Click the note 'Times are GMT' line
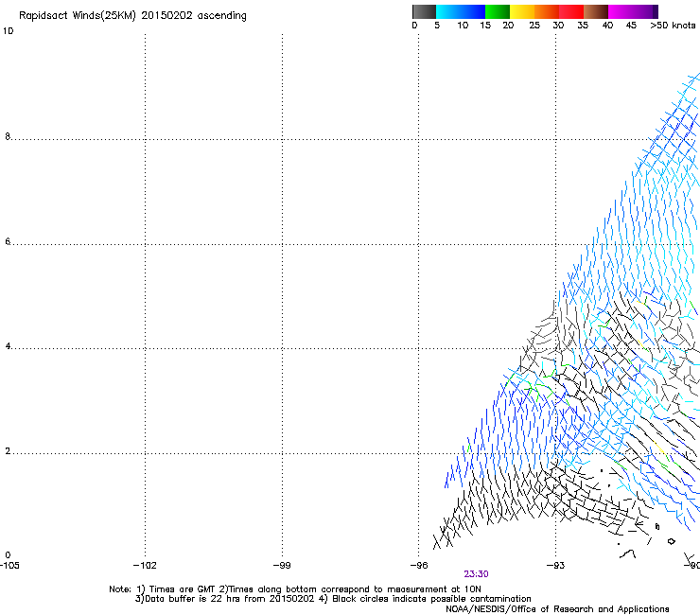 tap(295, 589)
